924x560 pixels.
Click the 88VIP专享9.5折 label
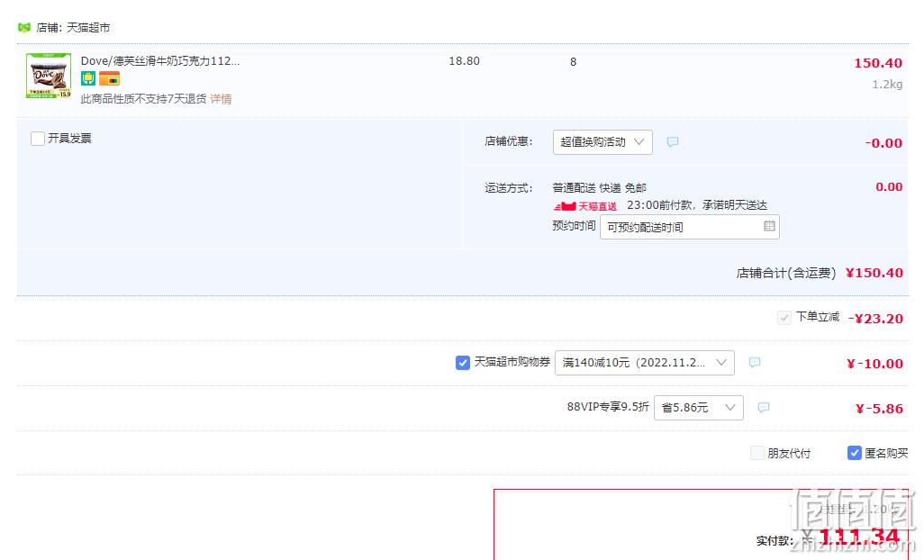point(608,407)
